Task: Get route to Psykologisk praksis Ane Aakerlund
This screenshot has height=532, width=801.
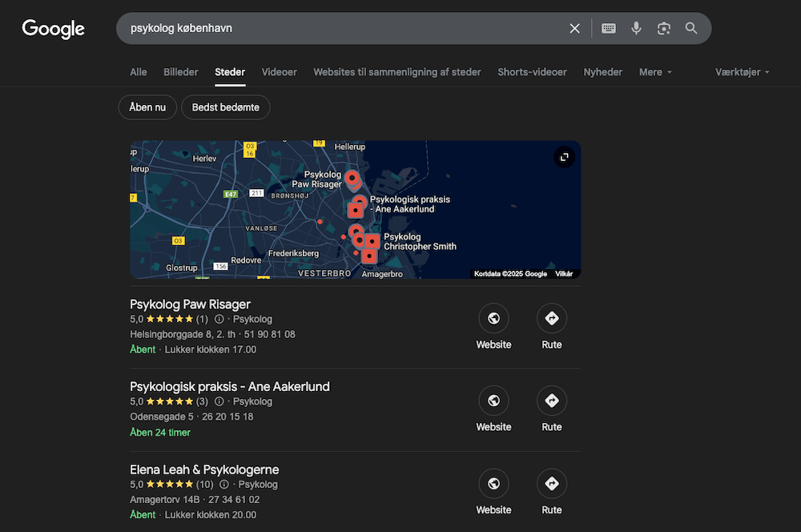Action: [x=552, y=409]
